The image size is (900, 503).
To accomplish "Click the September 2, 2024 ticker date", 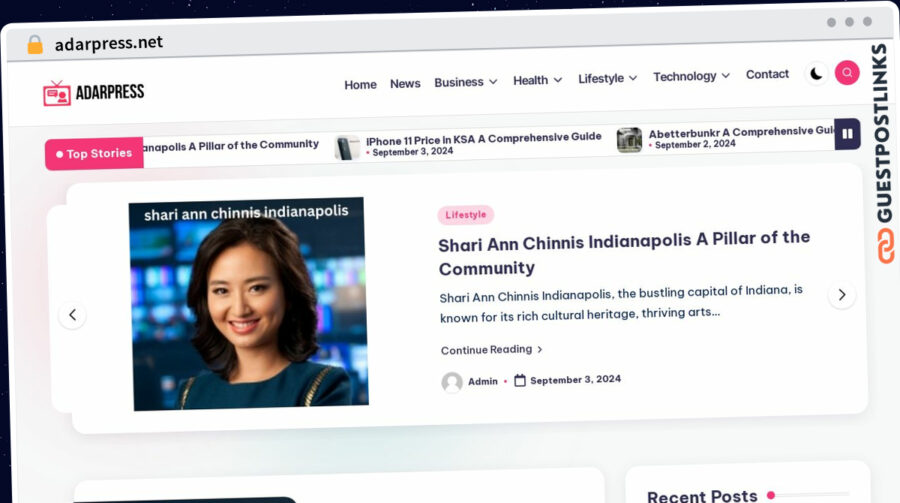I will tap(695, 144).
